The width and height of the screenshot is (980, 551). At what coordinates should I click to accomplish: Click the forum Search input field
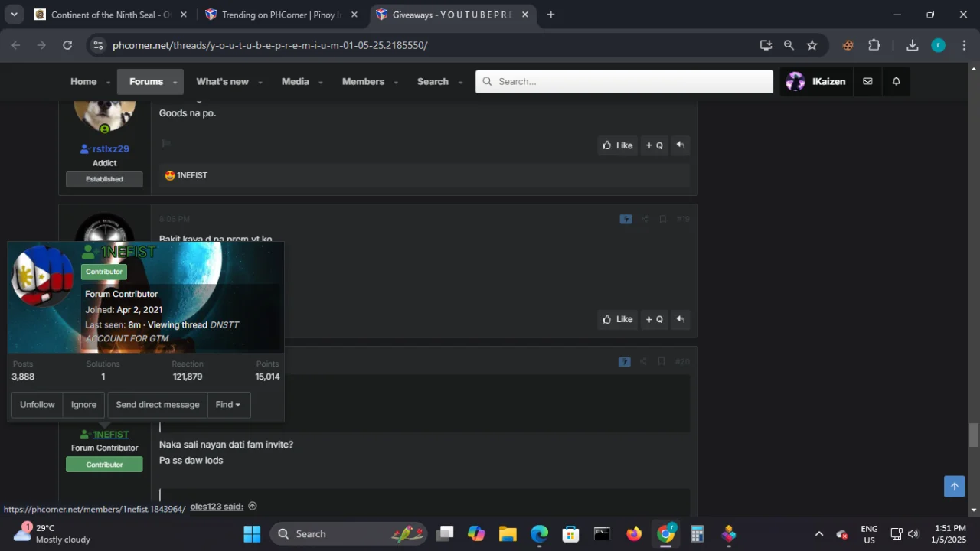tap(624, 82)
